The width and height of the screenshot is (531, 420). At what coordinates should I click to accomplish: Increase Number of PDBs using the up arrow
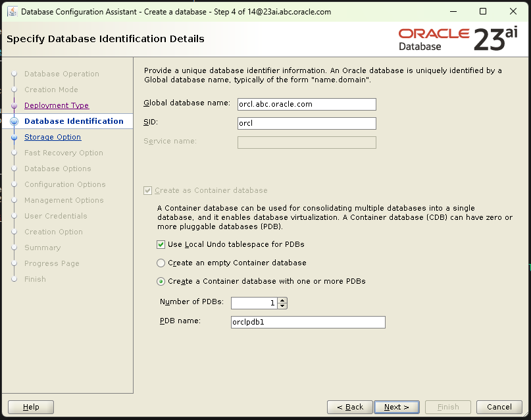pos(282,300)
